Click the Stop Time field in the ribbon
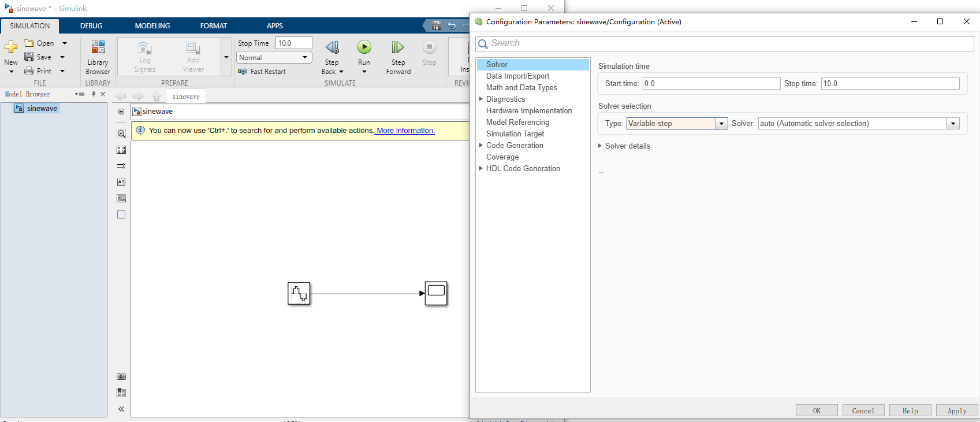This screenshot has width=980, height=422. pos(293,43)
